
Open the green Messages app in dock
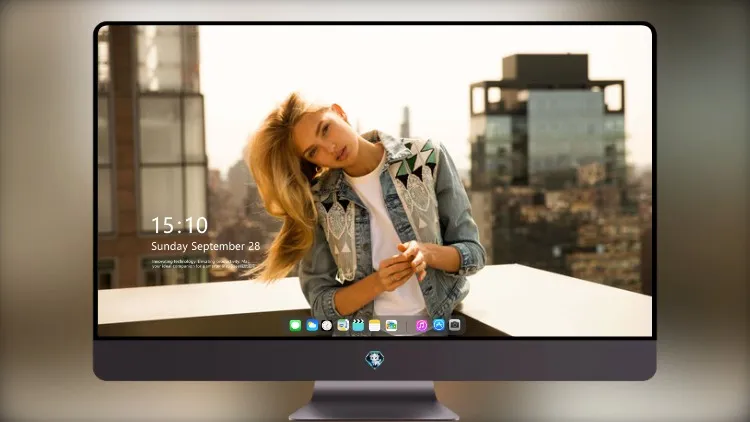295,325
